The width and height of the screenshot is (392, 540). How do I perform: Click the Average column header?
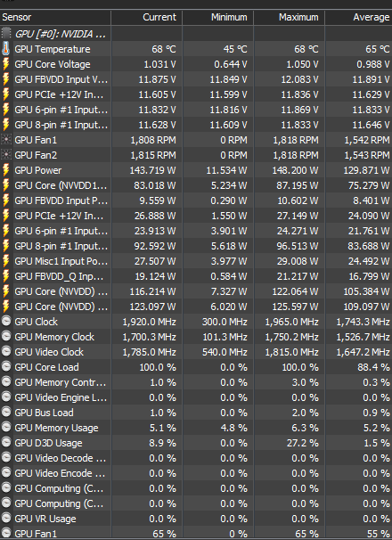pyautogui.click(x=358, y=17)
